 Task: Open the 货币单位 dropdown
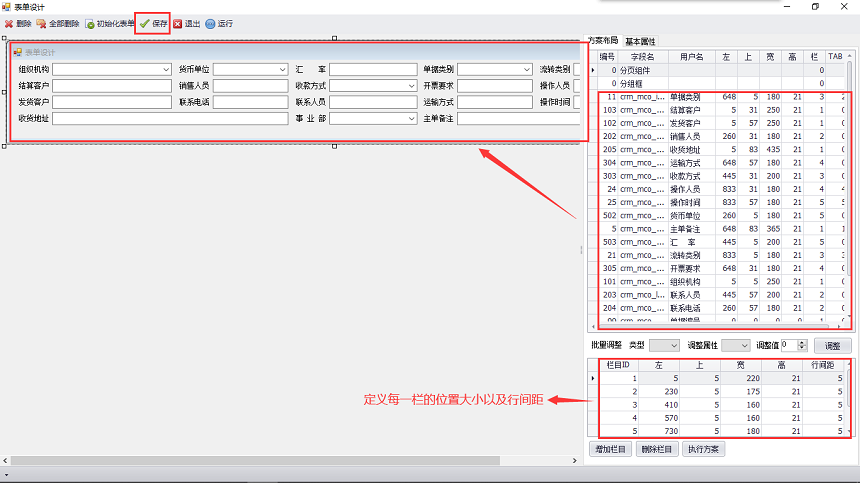[x=282, y=70]
